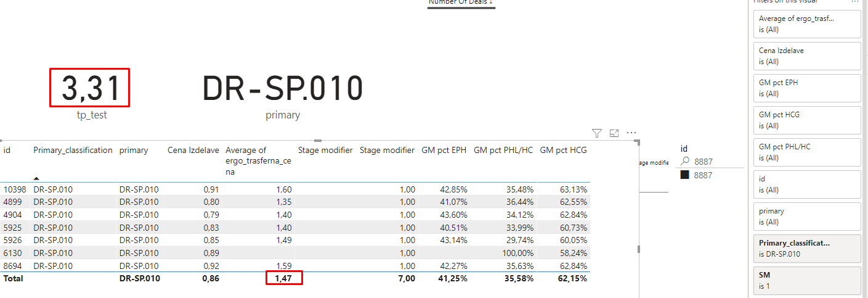
Task: Select id cell 8694
Action: pyautogui.click(x=12, y=266)
